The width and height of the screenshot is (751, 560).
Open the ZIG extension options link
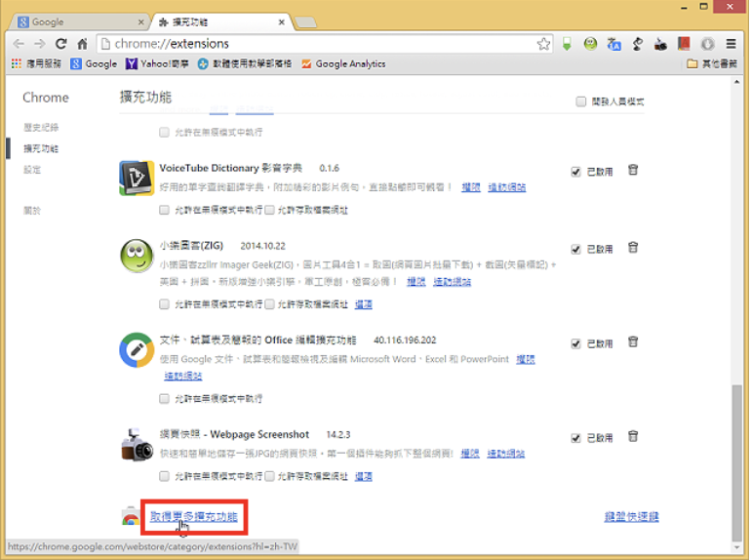click(364, 304)
